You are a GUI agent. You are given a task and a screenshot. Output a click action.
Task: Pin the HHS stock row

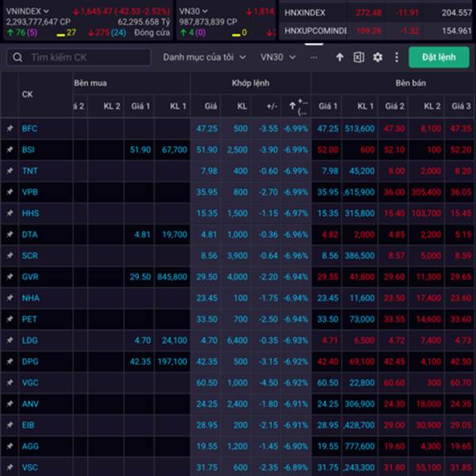click(10, 213)
